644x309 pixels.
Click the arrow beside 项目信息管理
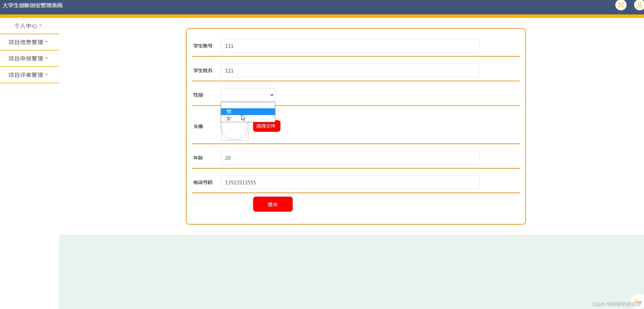click(x=47, y=42)
